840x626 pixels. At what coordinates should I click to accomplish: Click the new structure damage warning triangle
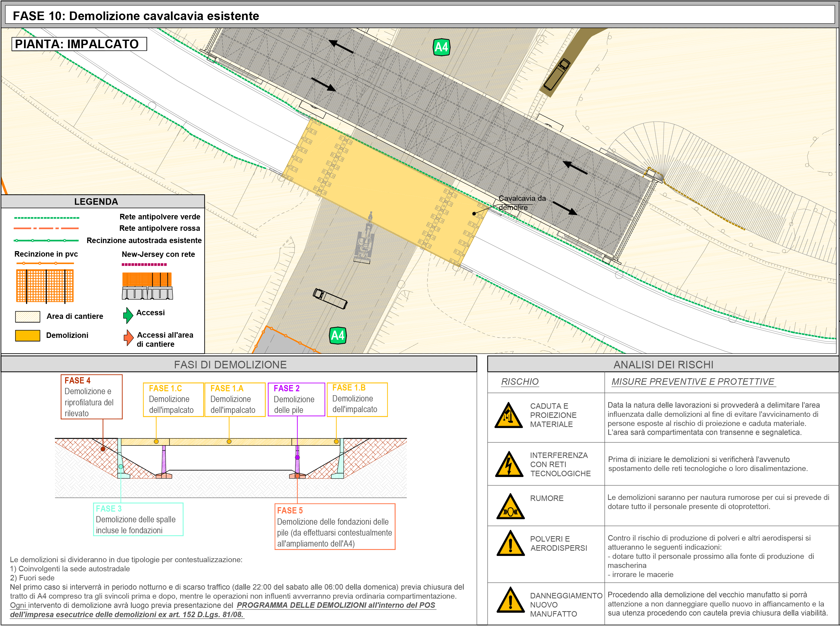click(x=510, y=601)
